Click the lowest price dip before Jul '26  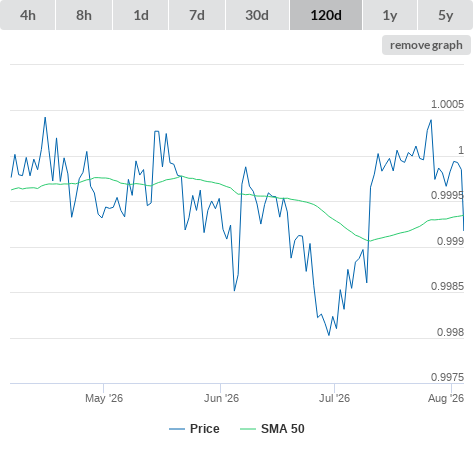click(x=329, y=335)
